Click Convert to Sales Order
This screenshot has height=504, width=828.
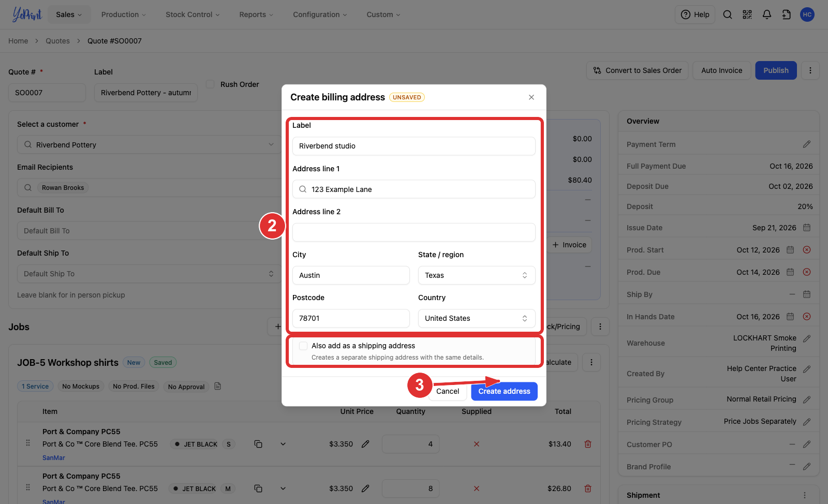[638, 70]
